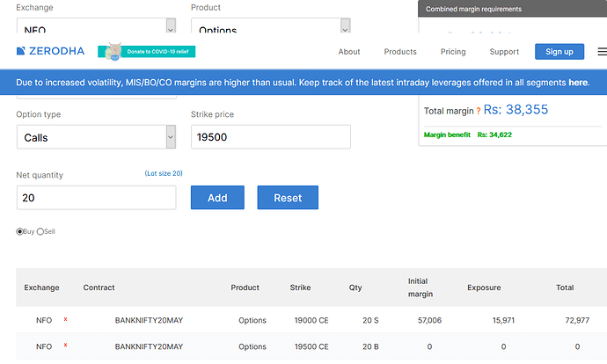Viewport: 607px width, 364px height.
Task: Click the Lot size 20 link
Action: (x=164, y=173)
